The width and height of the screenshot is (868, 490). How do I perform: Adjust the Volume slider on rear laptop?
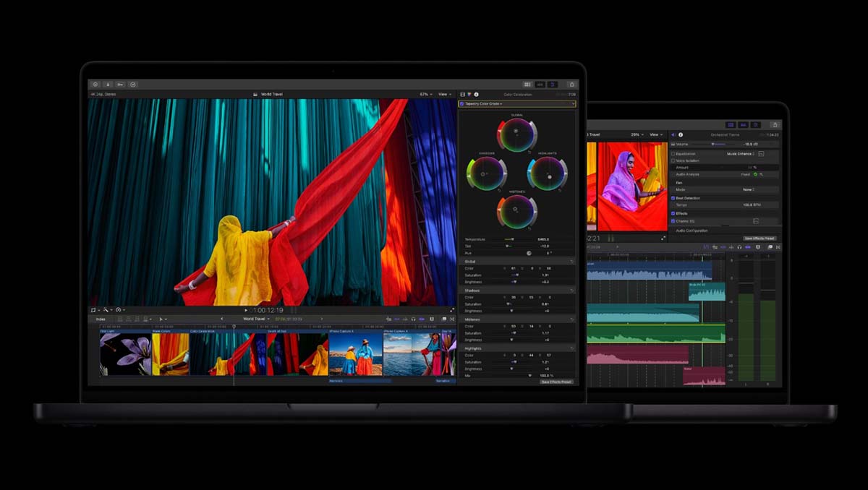coord(712,144)
